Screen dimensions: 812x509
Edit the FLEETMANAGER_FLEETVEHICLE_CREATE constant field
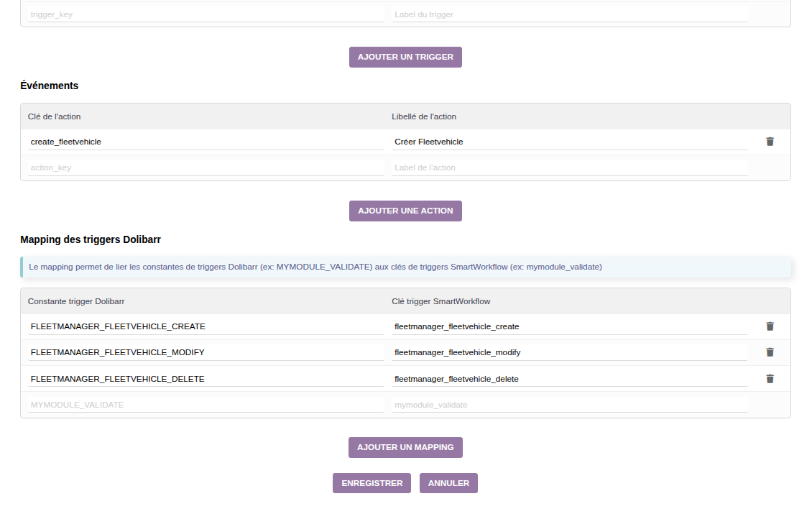206,326
